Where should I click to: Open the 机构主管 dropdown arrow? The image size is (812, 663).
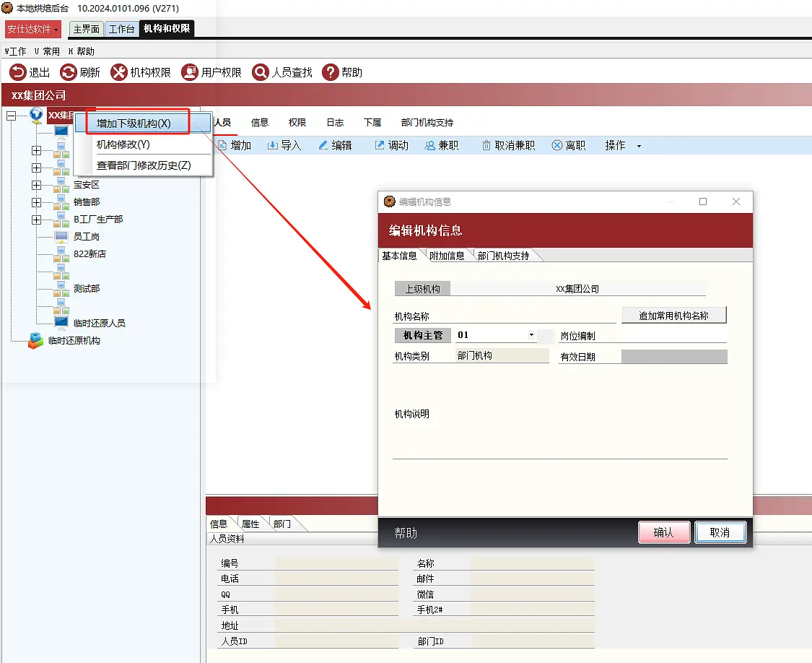(531, 335)
